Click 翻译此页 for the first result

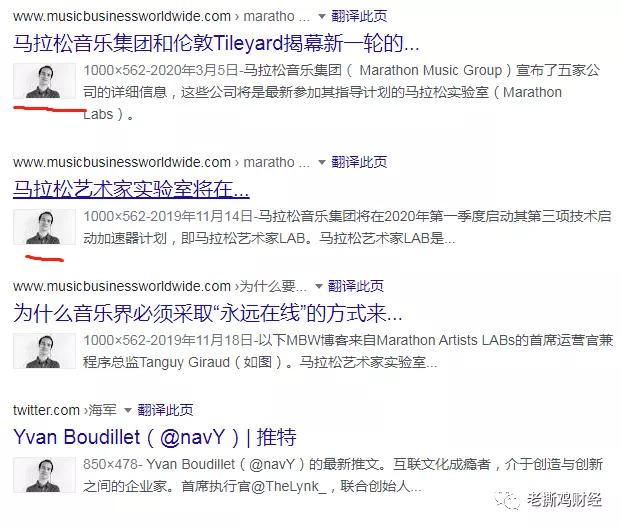359,16
